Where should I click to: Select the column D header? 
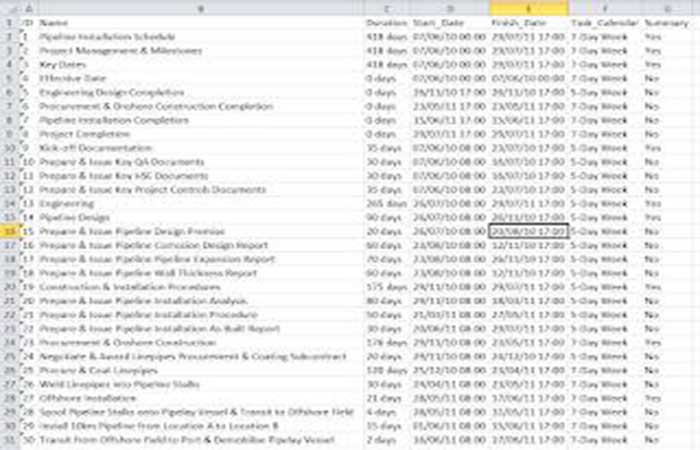tap(450, 8)
